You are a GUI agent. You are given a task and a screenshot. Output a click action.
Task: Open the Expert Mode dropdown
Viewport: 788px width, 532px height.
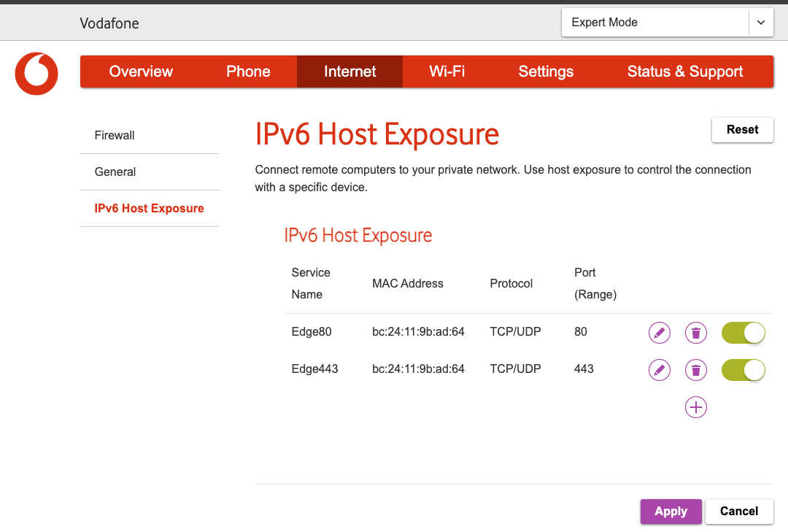[x=654, y=22]
